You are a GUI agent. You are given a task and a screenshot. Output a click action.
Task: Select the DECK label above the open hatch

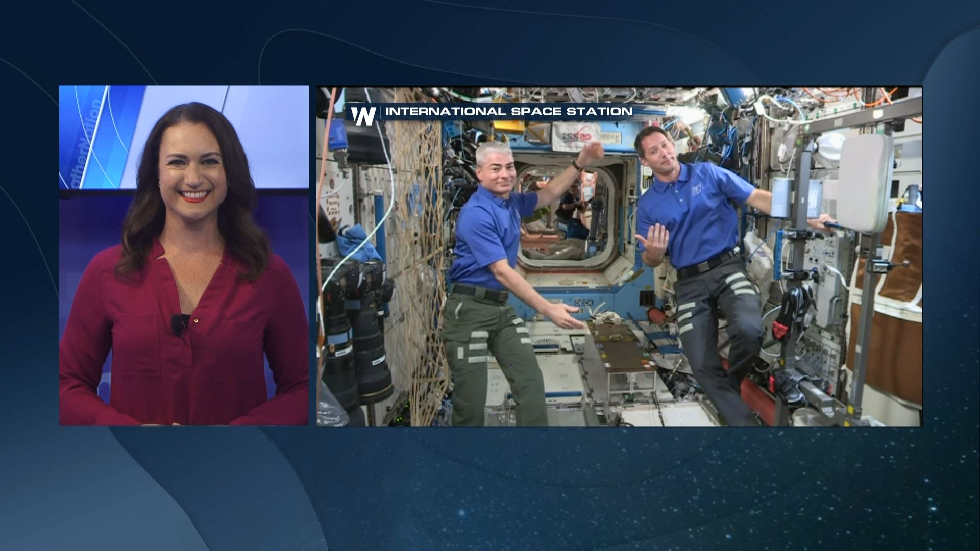pyautogui.click(x=583, y=302)
